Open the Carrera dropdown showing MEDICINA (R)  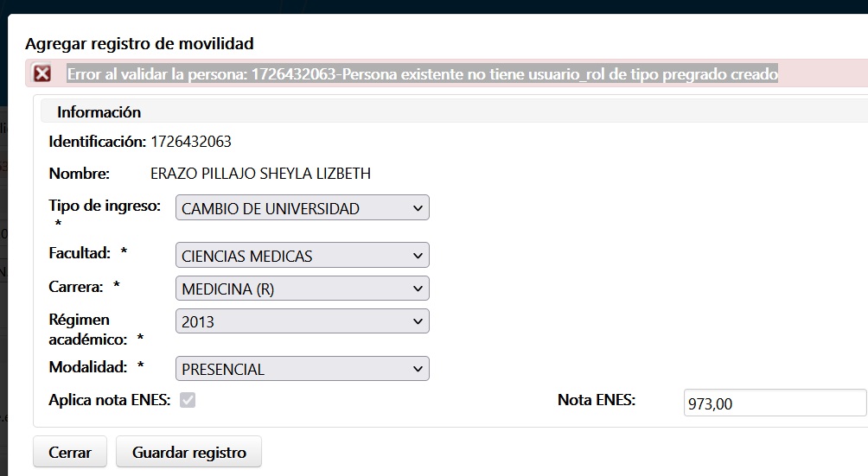(303, 289)
